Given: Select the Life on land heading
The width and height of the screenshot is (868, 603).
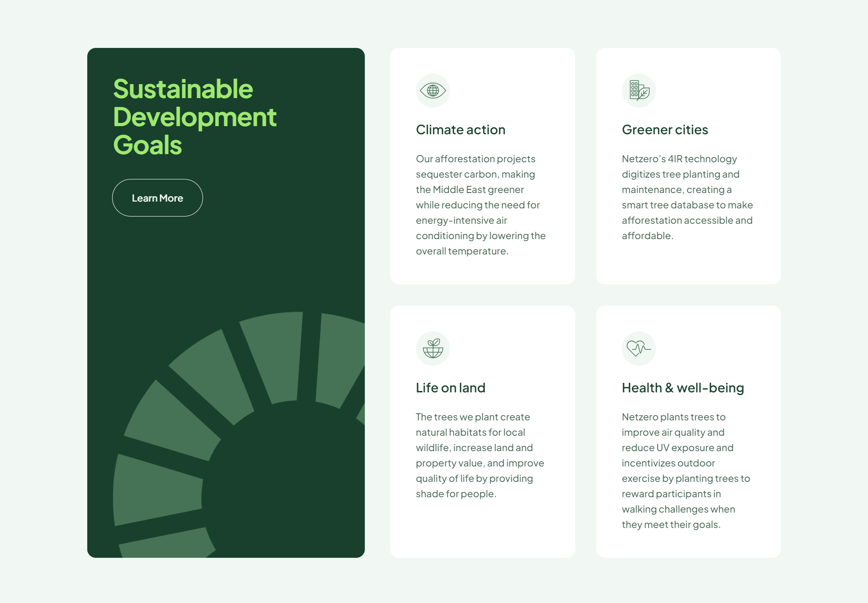Looking at the screenshot, I should pos(451,388).
